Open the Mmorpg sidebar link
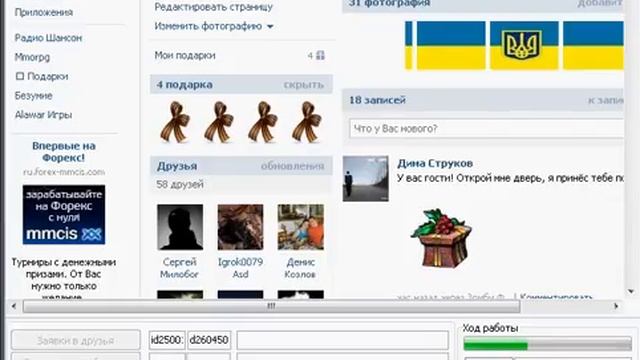The height and width of the screenshot is (360, 640). pos(32,57)
